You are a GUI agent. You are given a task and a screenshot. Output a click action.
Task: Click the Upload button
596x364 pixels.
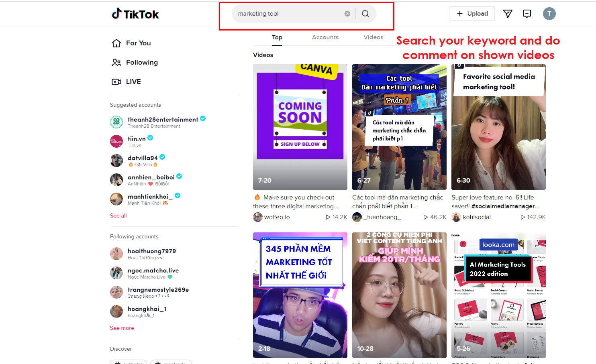[x=472, y=14]
